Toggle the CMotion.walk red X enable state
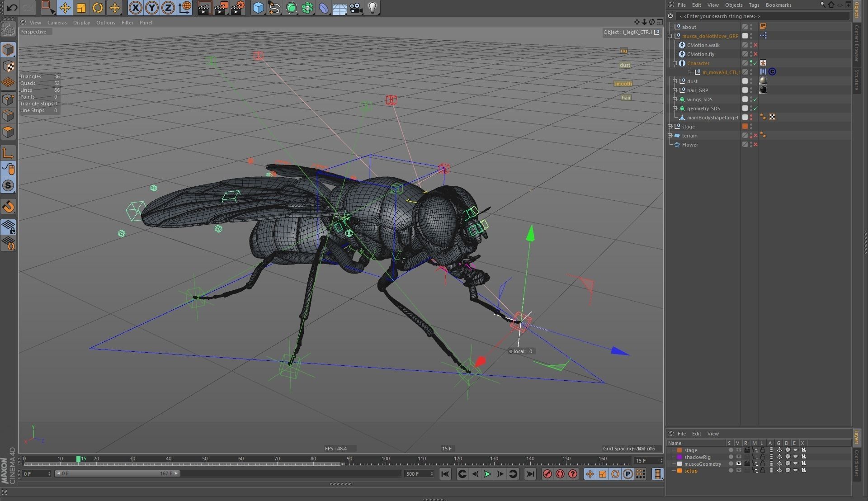Image resolution: width=868 pixels, height=501 pixels. click(755, 45)
